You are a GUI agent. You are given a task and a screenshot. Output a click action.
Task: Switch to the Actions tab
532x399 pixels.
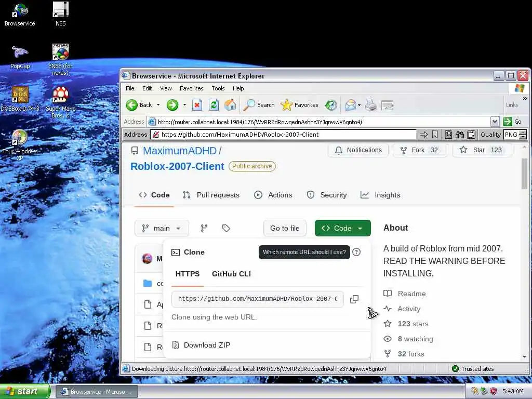point(273,195)
